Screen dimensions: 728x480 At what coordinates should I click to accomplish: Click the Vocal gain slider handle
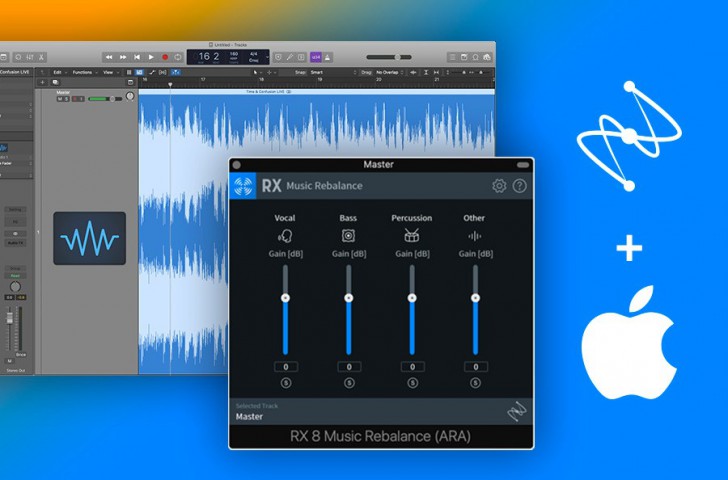click(x=286, y=298)
